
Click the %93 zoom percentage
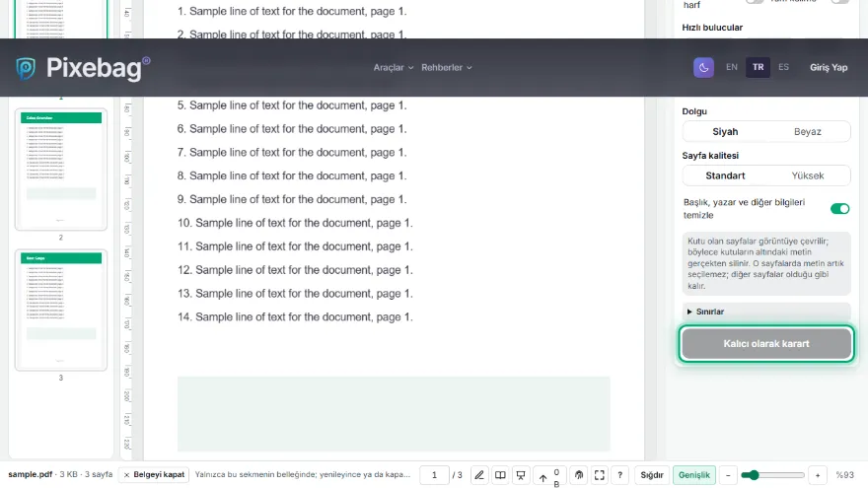tap(844, 475)
